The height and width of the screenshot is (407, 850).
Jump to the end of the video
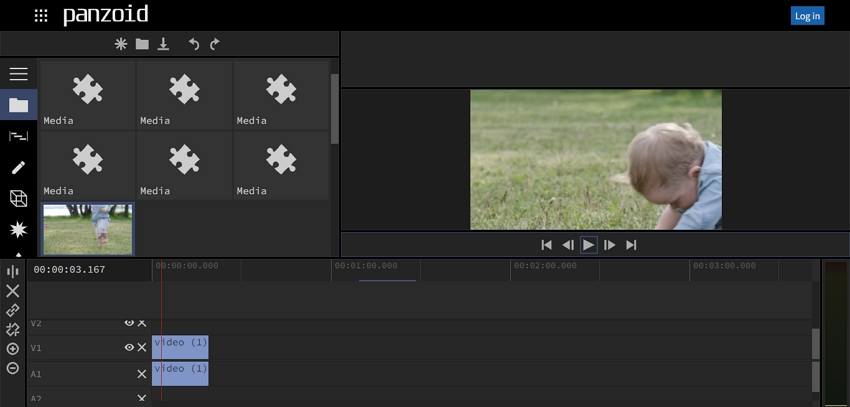[631, 245]
